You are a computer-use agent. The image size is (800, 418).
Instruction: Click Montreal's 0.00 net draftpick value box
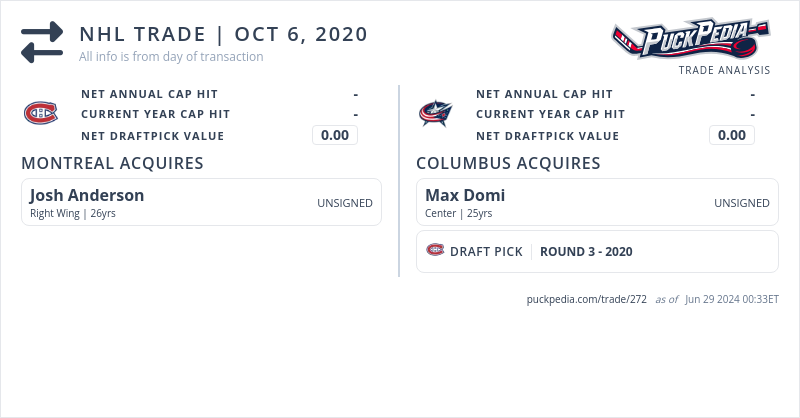335,135
